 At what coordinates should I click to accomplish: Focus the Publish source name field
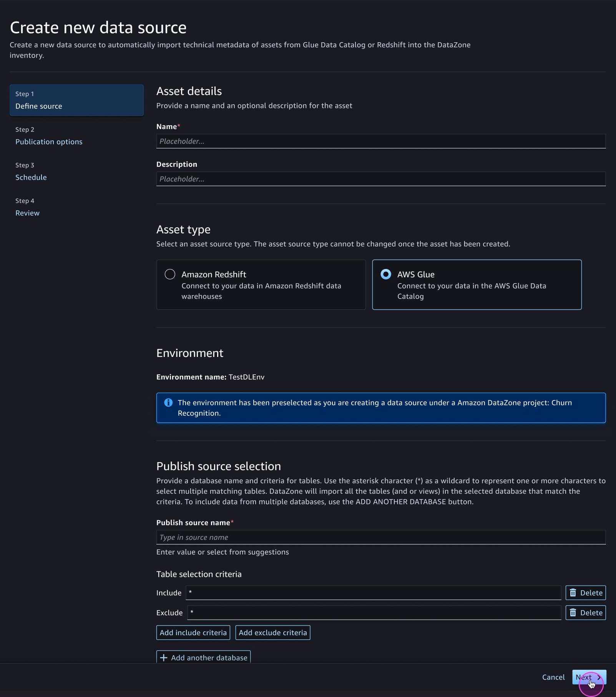click(x=381, y=537)
